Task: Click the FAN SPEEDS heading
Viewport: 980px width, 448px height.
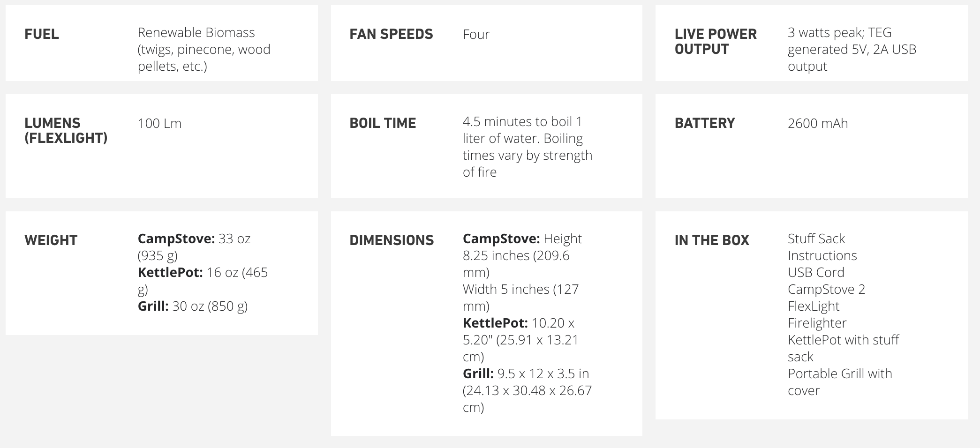Action: click(x=391, y=34)
